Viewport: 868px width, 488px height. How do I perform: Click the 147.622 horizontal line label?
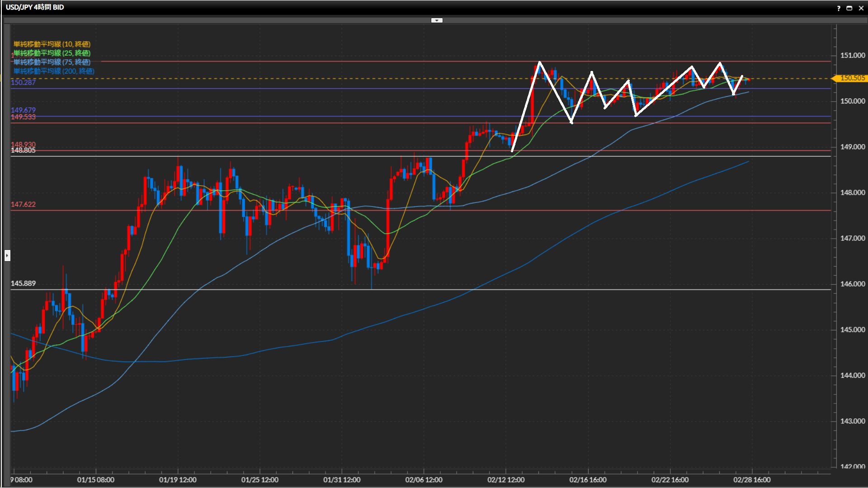click(x=23, y=204)
